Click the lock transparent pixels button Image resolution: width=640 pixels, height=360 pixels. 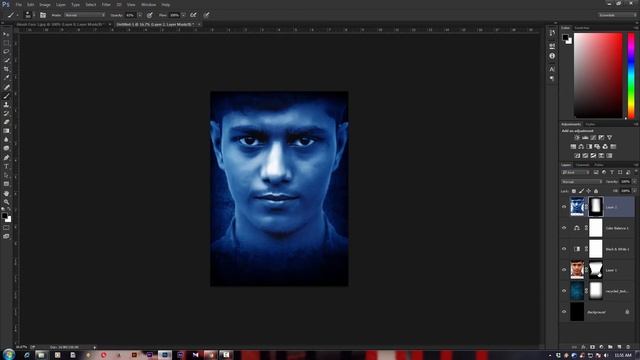click(573, 191)
